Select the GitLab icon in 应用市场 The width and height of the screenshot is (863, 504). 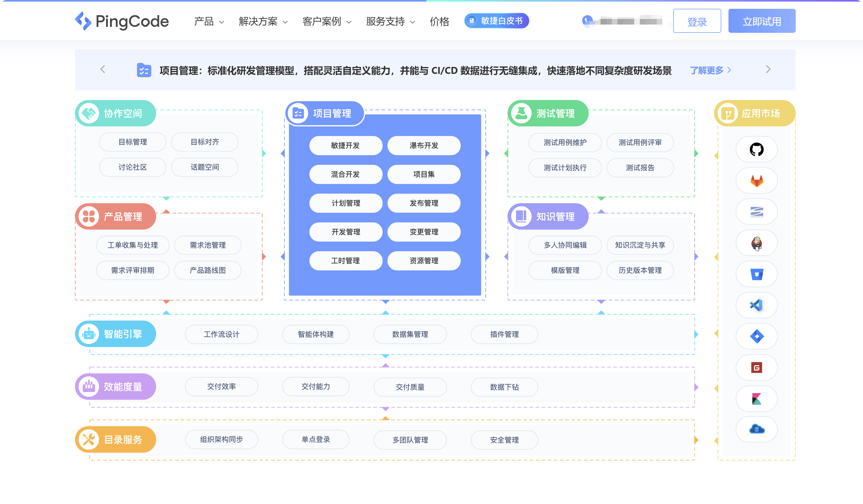tap(756, 181)
